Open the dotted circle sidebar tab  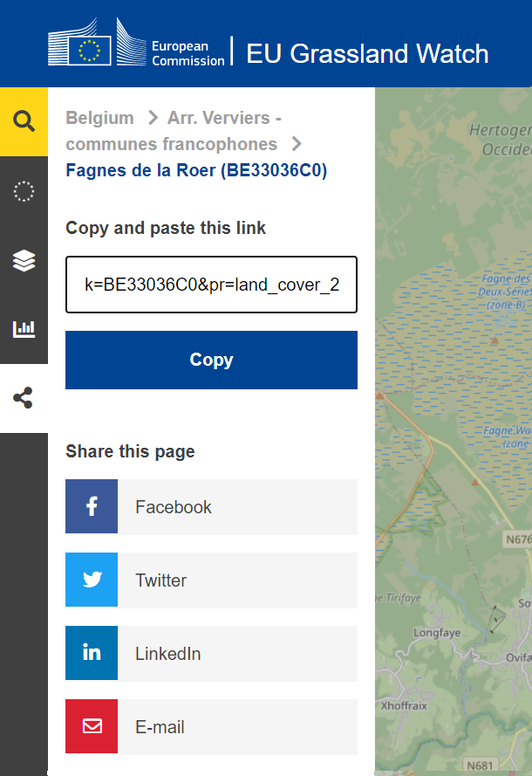24,191
